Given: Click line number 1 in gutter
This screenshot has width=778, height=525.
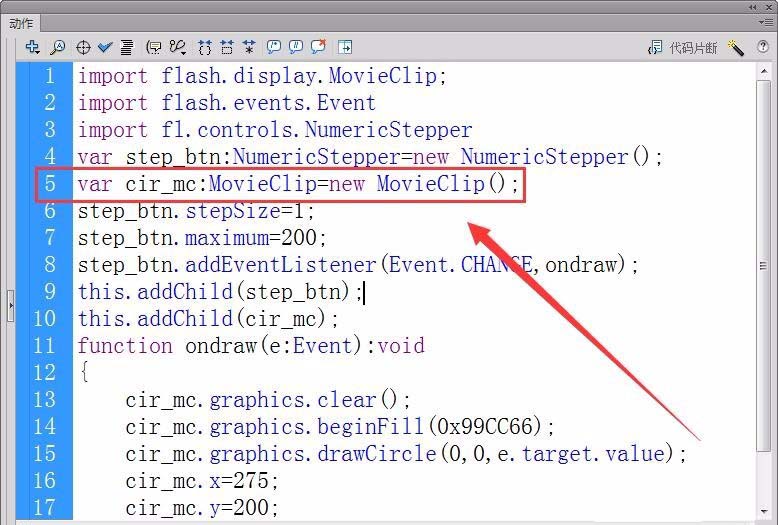Looking at the screenshot, I should point(50,76).
